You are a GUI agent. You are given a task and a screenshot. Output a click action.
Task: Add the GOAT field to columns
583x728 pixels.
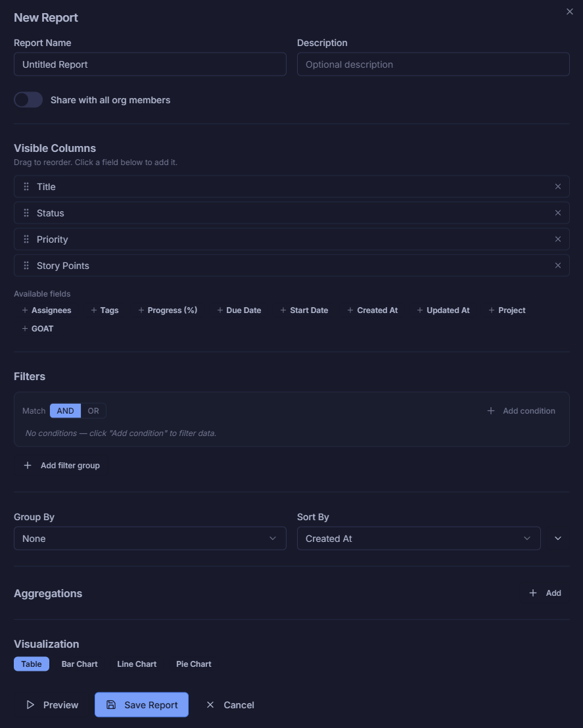37,329
